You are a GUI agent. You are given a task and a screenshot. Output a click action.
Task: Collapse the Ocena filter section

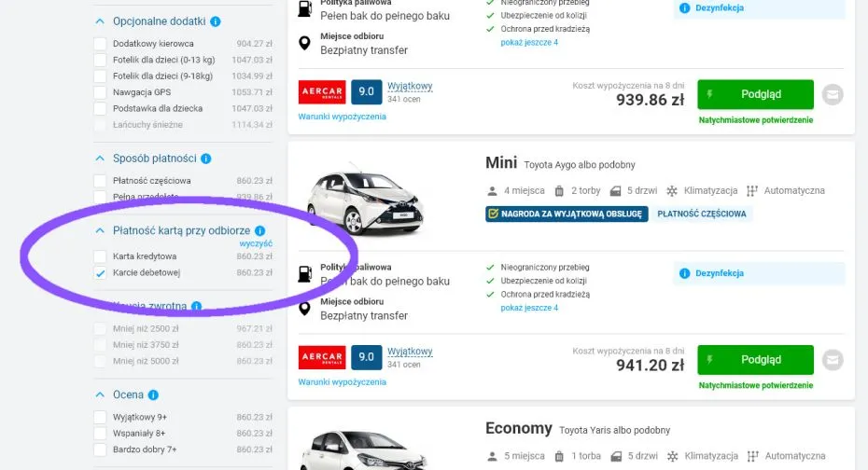point(100,395)
